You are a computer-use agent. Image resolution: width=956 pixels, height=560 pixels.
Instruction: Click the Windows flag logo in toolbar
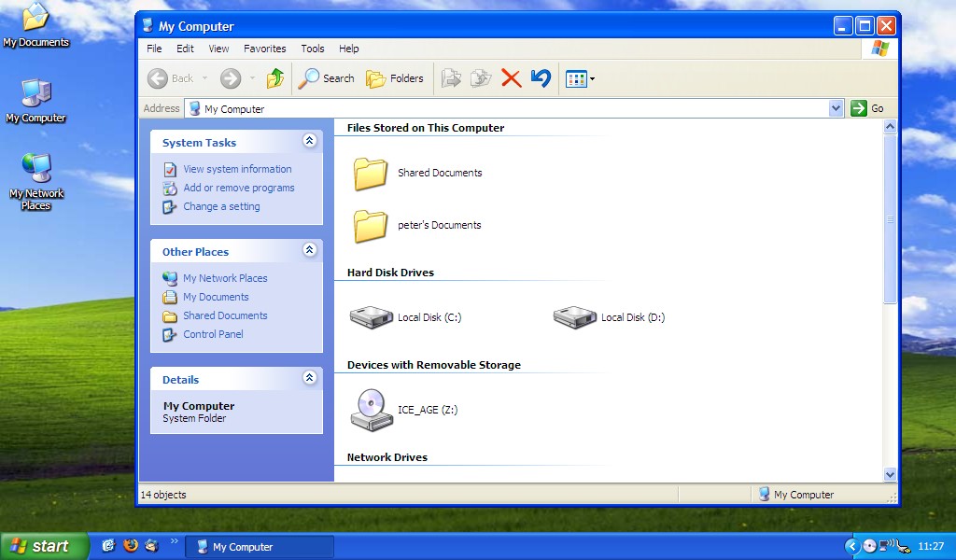[x=879, y=49]
